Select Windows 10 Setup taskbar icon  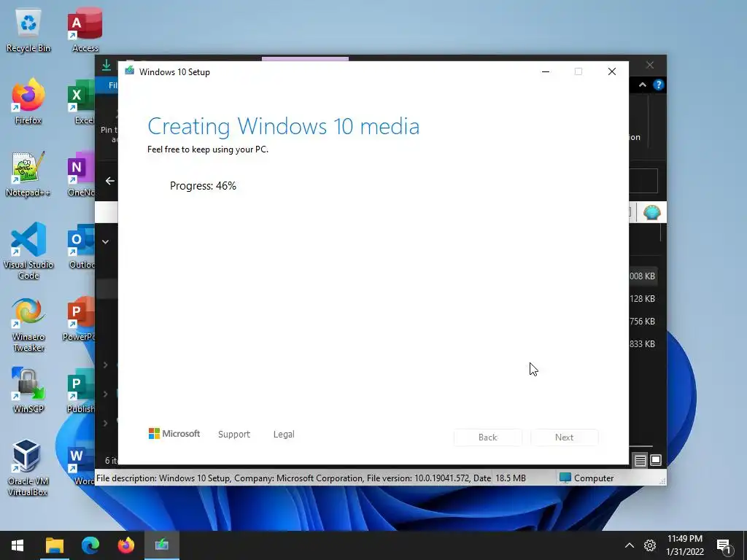coord(161,545)
